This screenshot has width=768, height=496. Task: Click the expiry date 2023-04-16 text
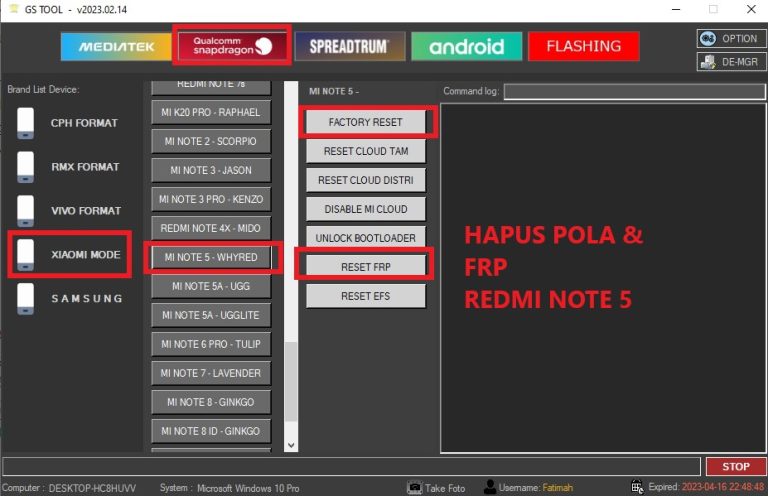(722, 487)
